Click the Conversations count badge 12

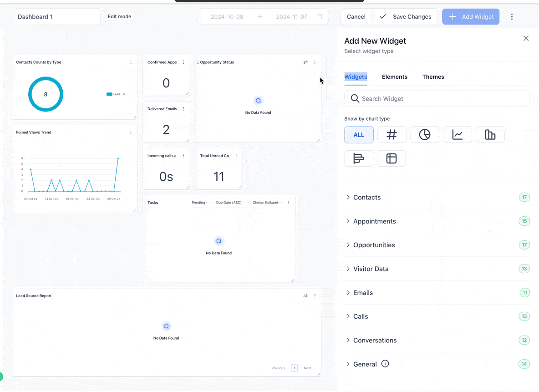(x=524, y=341)
